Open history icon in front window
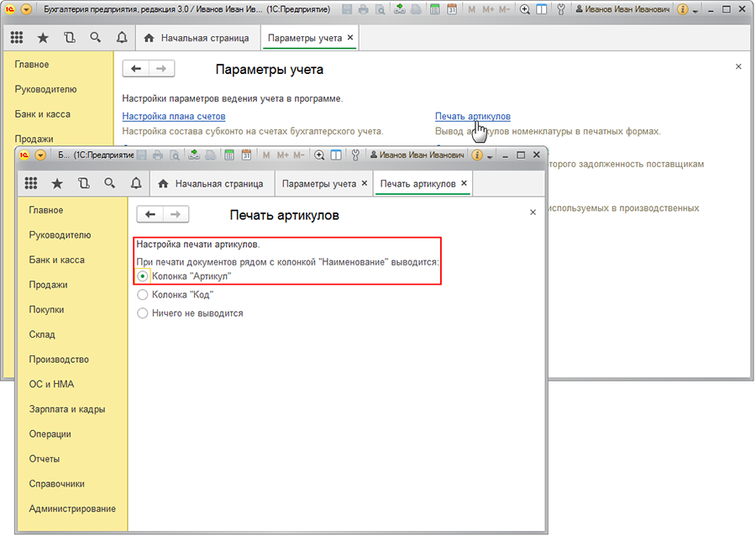 click(x=83, y=183)
